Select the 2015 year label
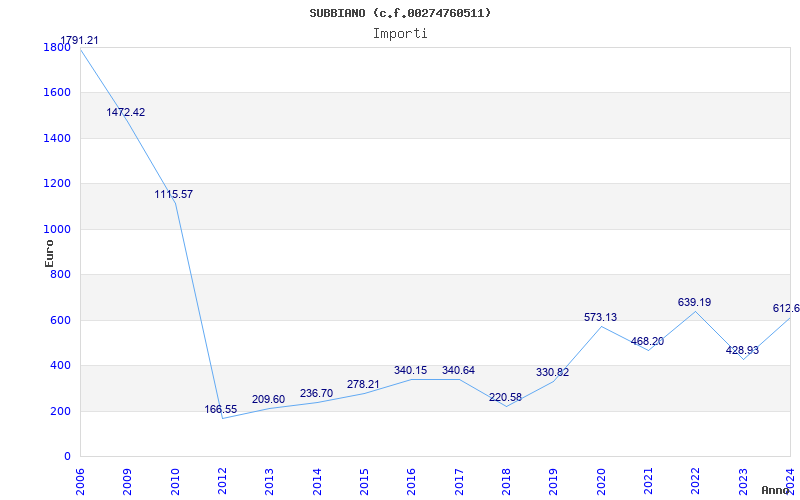This screenshot has height=500, width=800. tap(364, 482)
